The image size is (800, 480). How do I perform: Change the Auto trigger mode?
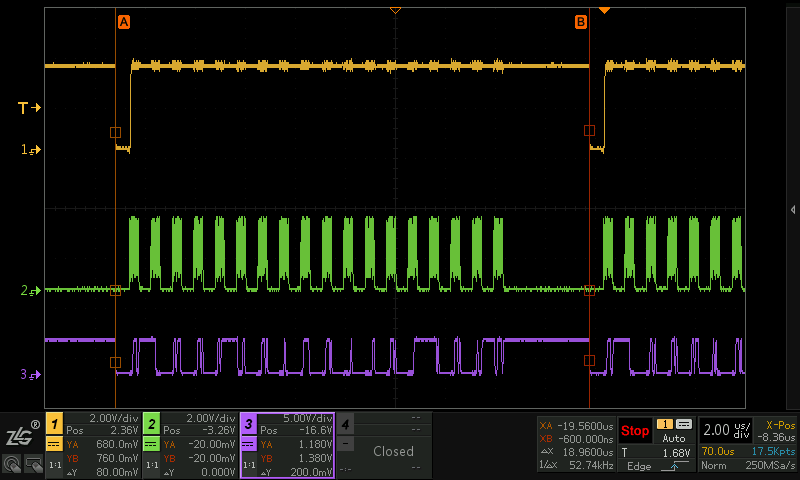[673, 438]
